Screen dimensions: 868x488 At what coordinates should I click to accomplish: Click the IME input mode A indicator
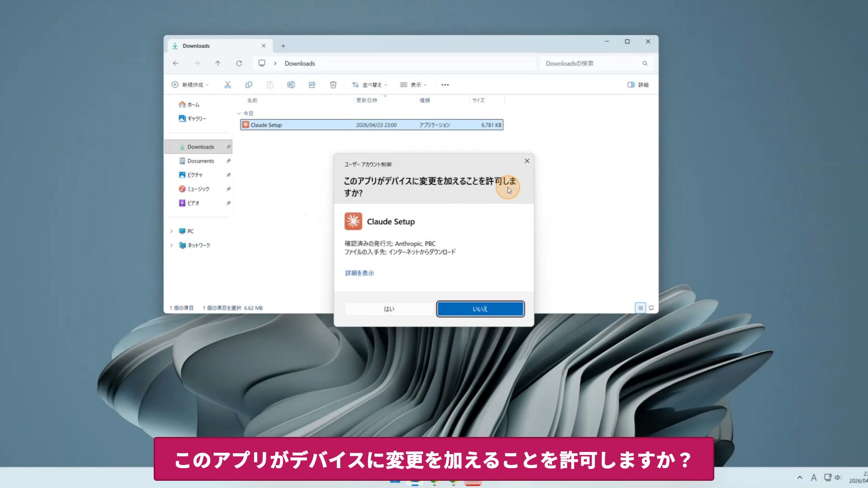click(x=814, y=477)
